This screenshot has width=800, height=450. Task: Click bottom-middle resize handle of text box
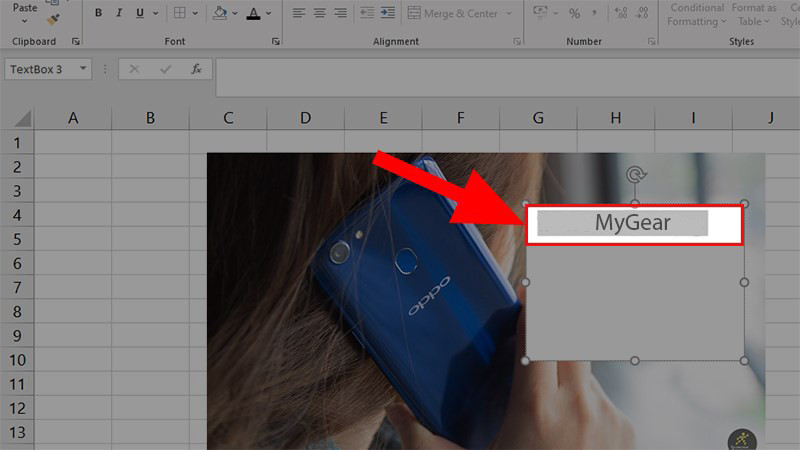[635, 361]
